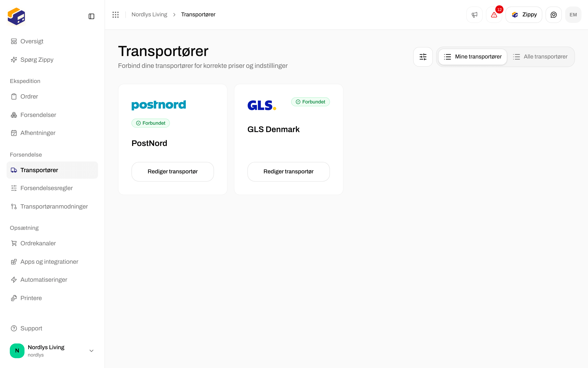Click the Ordrer clipboard icon

[14, 97]
